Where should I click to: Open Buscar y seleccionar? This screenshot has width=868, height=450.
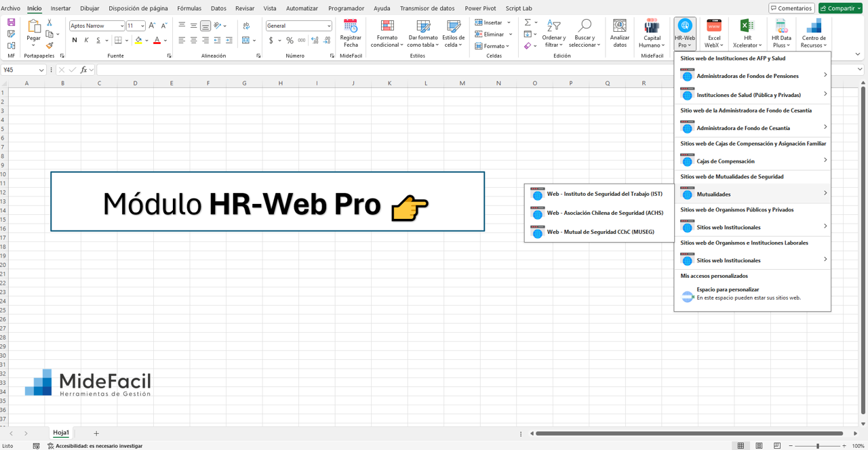coord(584,34)
